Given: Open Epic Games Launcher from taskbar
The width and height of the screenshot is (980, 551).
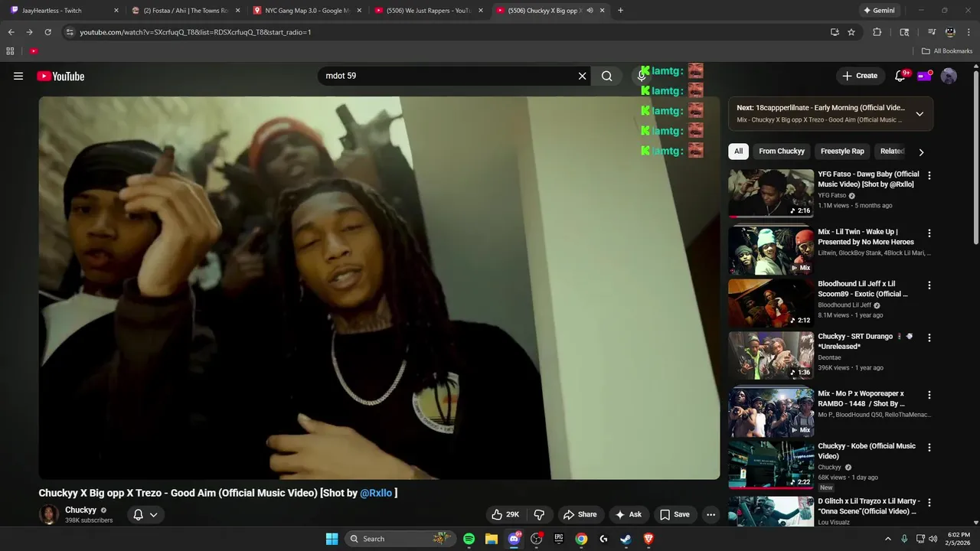Looking at the screenshot, I should [559, 539].
